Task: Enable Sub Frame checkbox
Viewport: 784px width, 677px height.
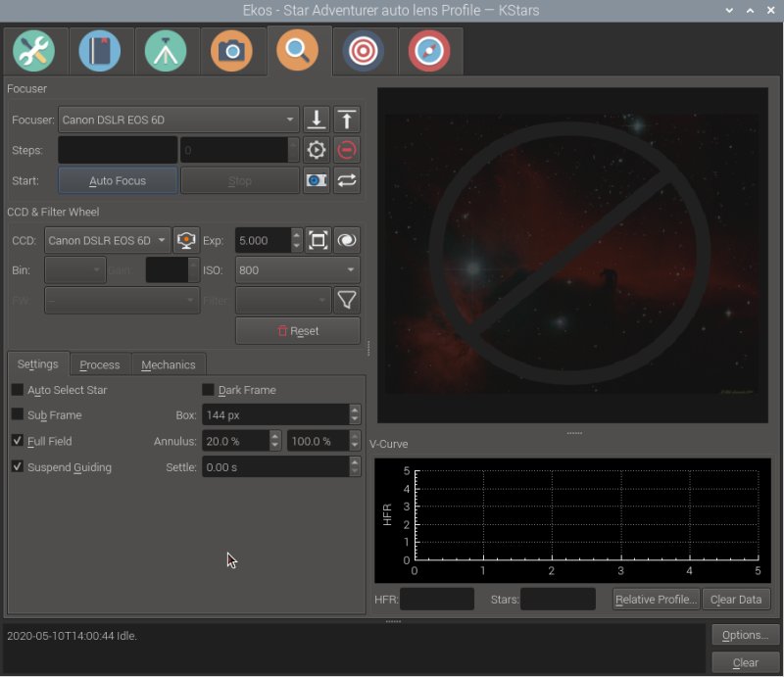Action: click(18, 414)
